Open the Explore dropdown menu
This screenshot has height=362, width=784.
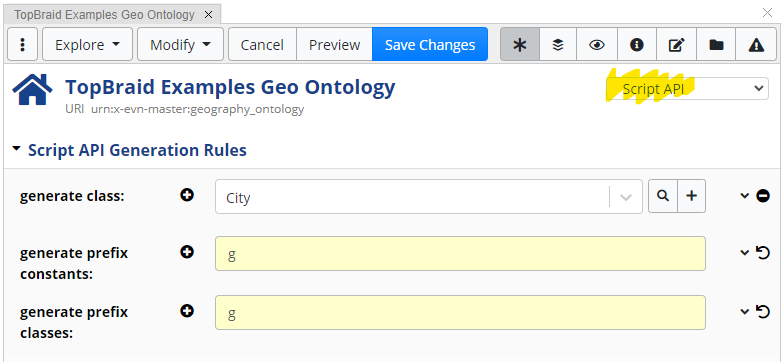[88, 44]
